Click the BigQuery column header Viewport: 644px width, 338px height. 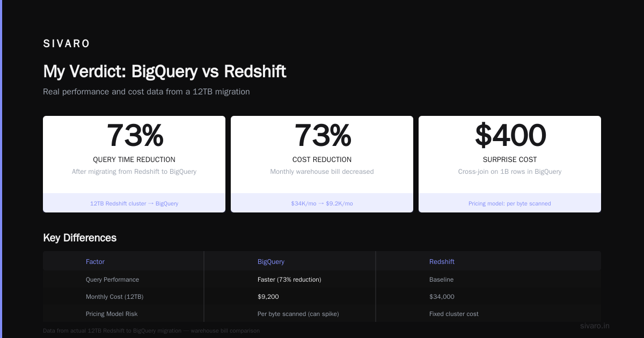click(x=271, y=262)
